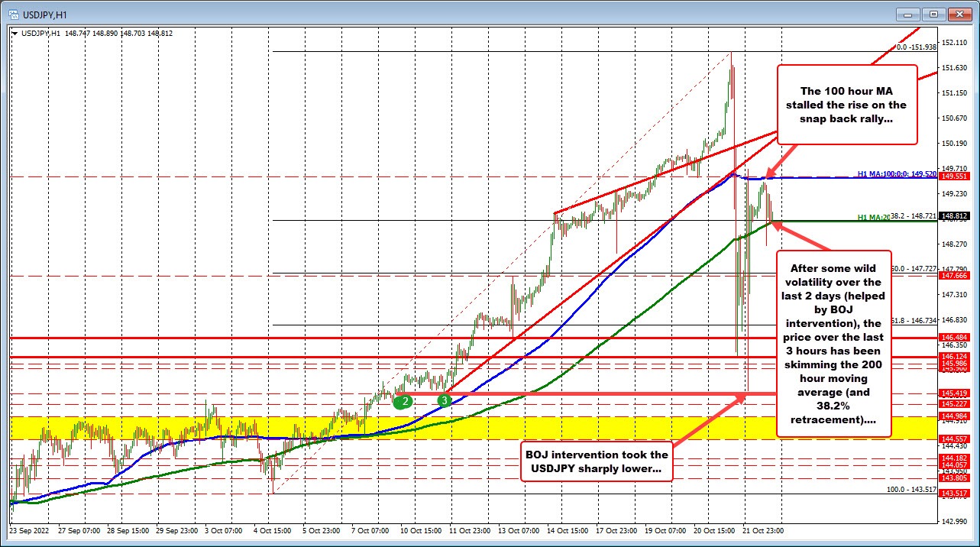This screenshot has height=547, width=980.
Task: Select the green numbered circle 3 marker
Action: click(444, 400)
